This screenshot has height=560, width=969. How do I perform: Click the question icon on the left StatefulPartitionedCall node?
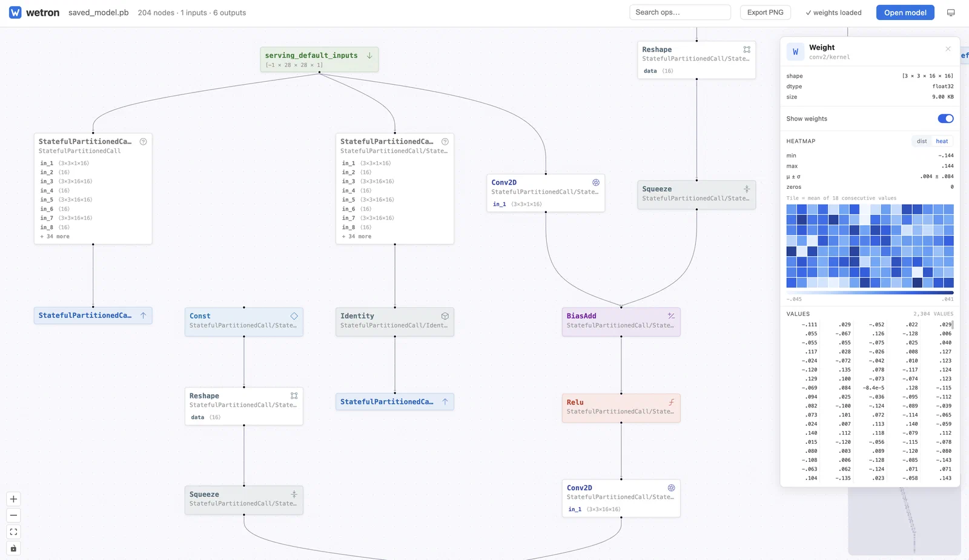tap(144, 142)
